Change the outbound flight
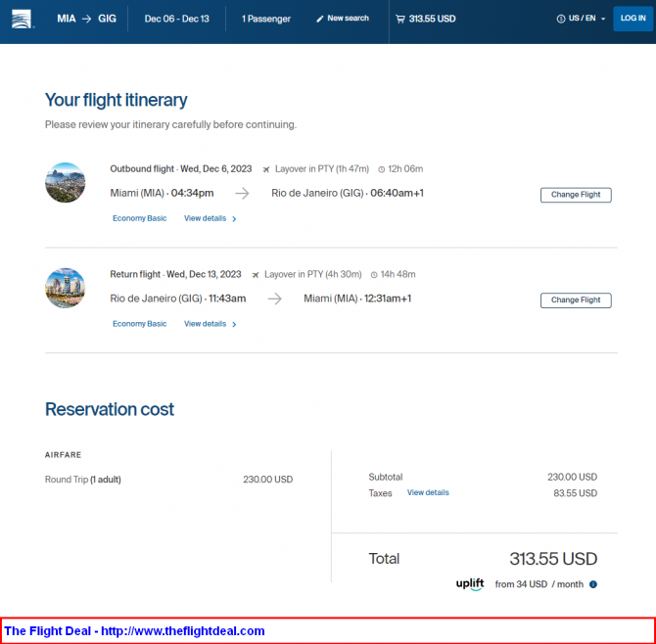 point(576,195)
